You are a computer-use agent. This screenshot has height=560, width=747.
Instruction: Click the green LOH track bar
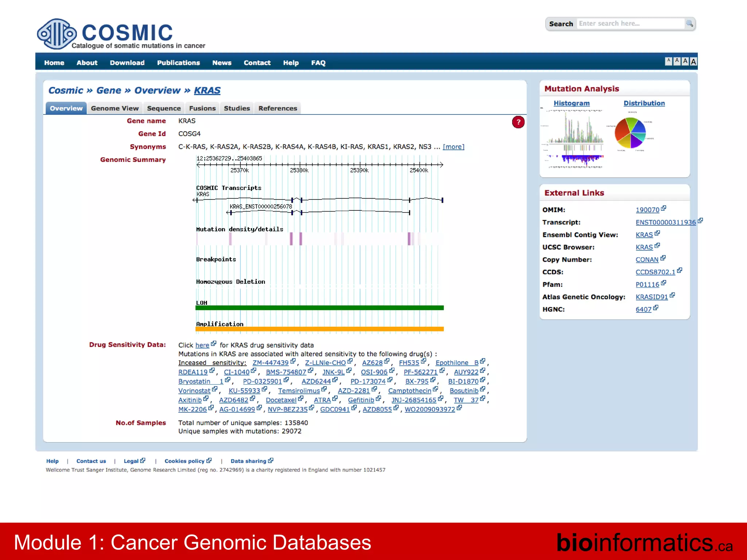320,308
